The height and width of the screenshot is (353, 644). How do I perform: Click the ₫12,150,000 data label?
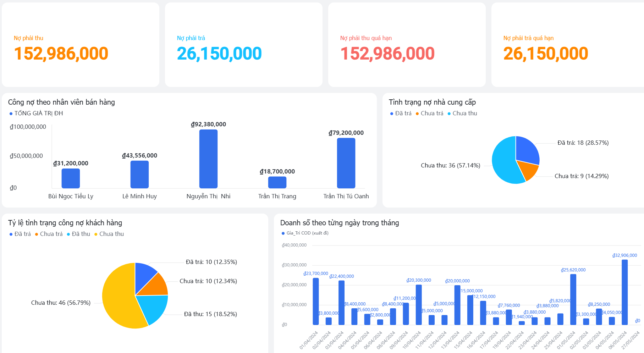point(484,297)
